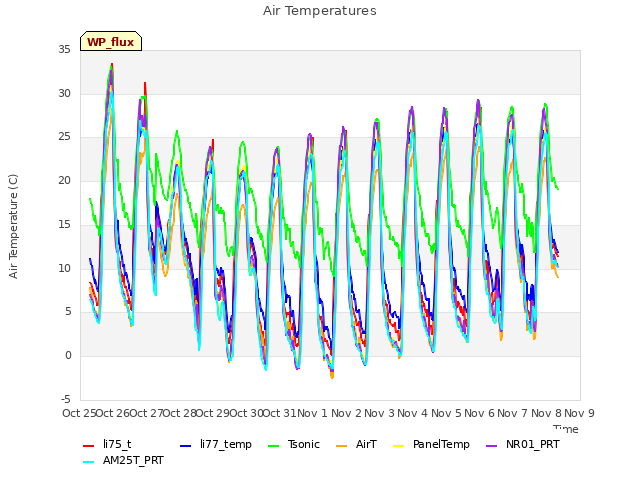Click the Nov 3 x-axis tick label
This screenshot has height=480, width=640.
coord(380,413)
